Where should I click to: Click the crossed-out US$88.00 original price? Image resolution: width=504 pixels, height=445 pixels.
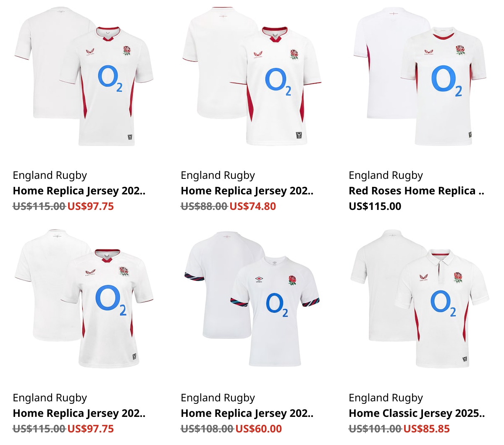204,207
